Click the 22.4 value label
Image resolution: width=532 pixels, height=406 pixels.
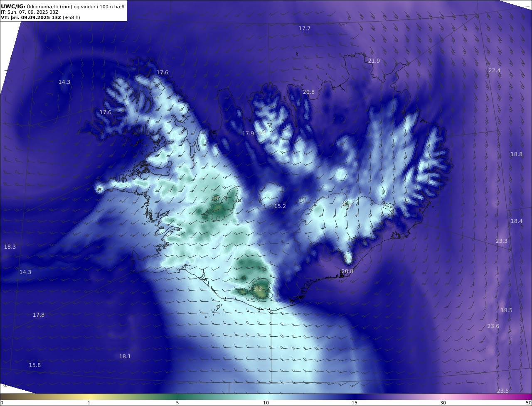click(494, 70)
